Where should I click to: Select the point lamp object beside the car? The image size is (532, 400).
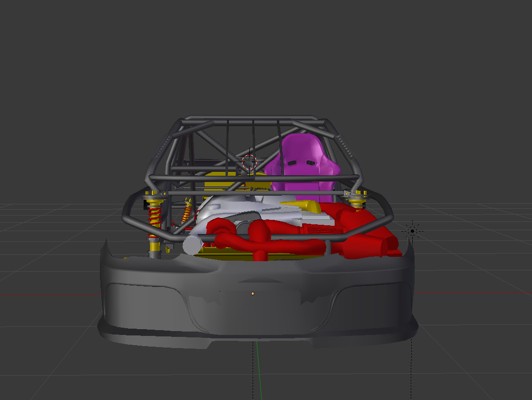click(412, 231)
